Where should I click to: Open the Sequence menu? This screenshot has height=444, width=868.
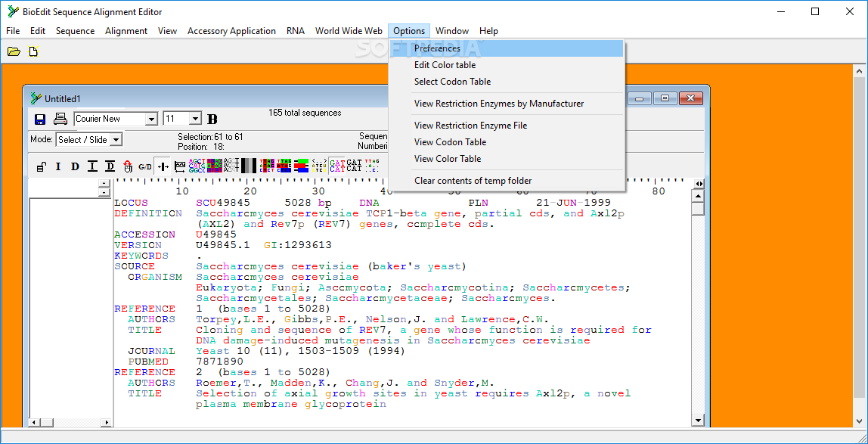tap(76, 31)
